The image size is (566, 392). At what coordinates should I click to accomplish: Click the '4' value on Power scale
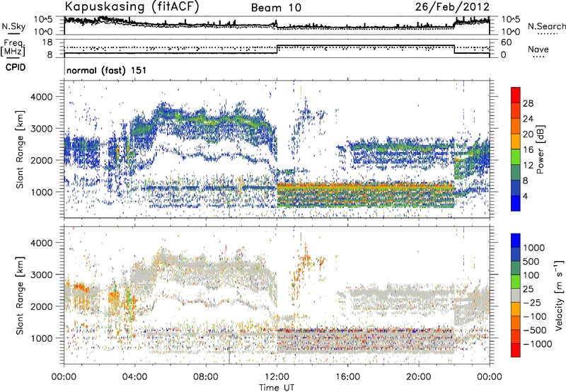point(525,196)
